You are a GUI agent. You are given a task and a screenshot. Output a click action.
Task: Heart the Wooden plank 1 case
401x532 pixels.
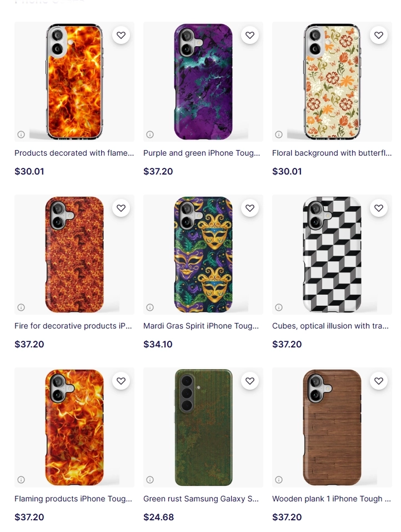379,381
